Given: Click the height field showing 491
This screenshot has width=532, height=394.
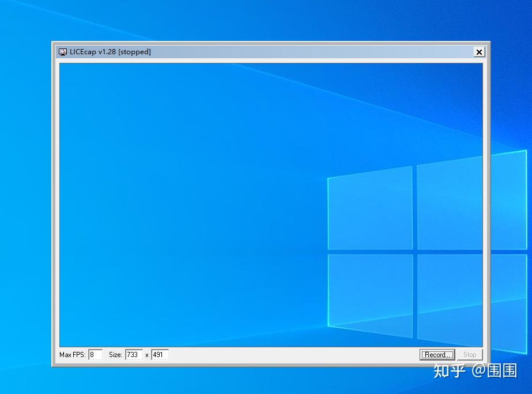Looking at the screenshot, I should point(160,355).
